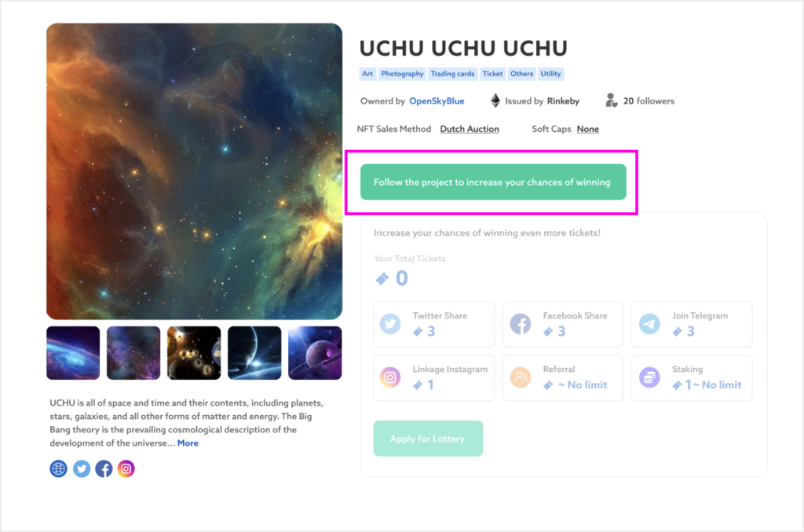Screen dimensions: 804x532
Task: Select the Photography category tag
Action: click(x=402, y=74)
